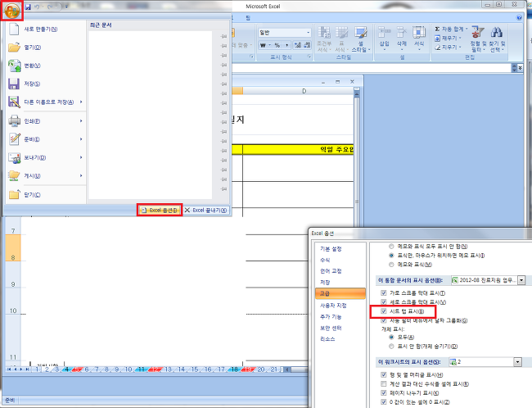Apply comma style format

[287, 45]
